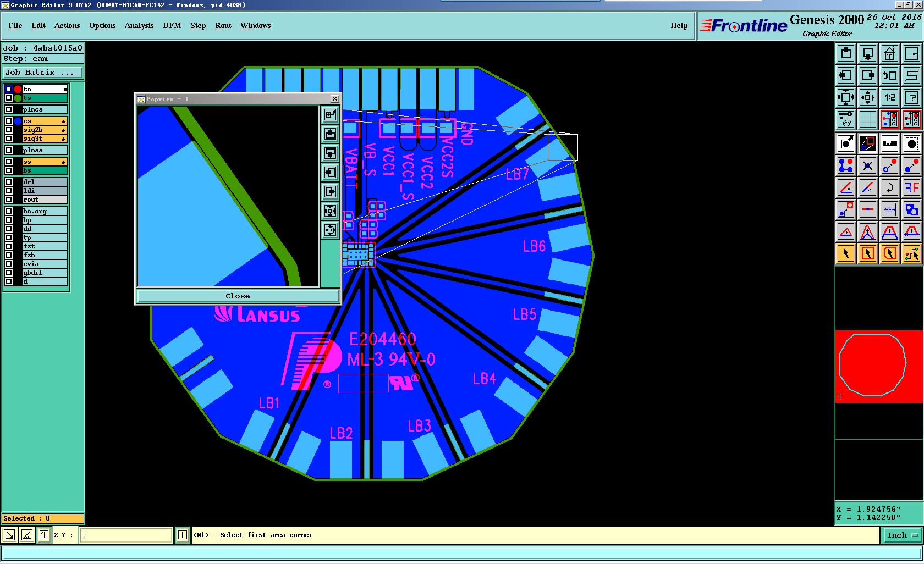Click the pan right view icon
The height and width of the screenshot is (564, 924).
pyautogui.click(x=868, y=76)
